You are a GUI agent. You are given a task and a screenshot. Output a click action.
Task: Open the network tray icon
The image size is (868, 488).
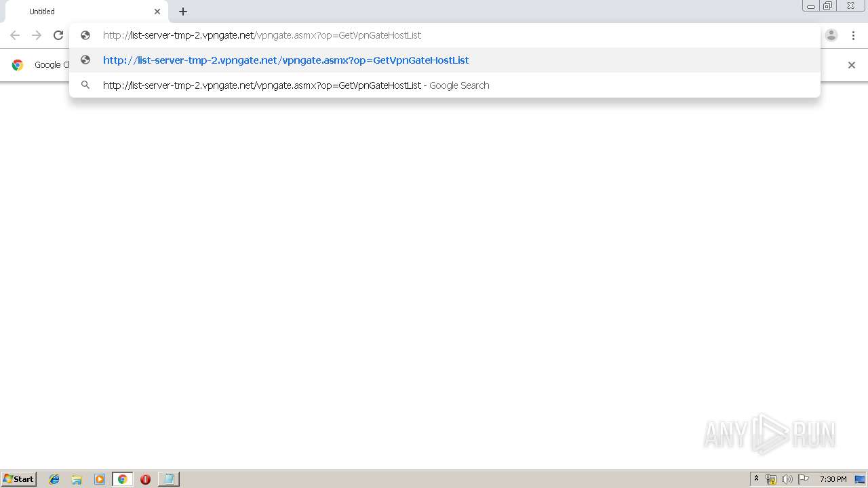771,479
